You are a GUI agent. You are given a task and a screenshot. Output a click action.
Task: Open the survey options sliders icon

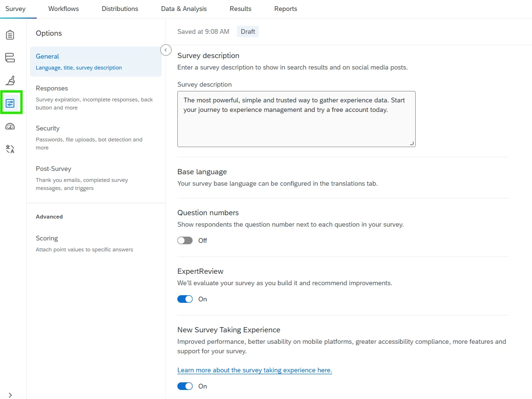click(x=10, y=103)
